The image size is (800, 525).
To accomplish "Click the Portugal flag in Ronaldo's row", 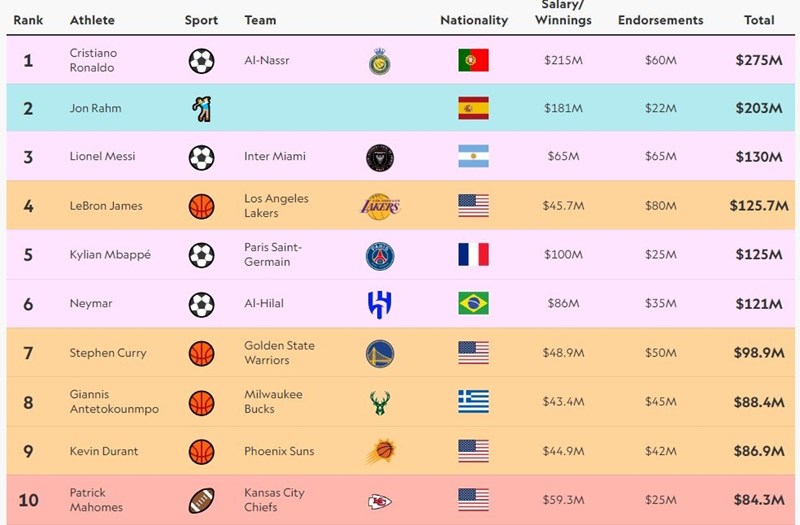I will pos(473,60).
